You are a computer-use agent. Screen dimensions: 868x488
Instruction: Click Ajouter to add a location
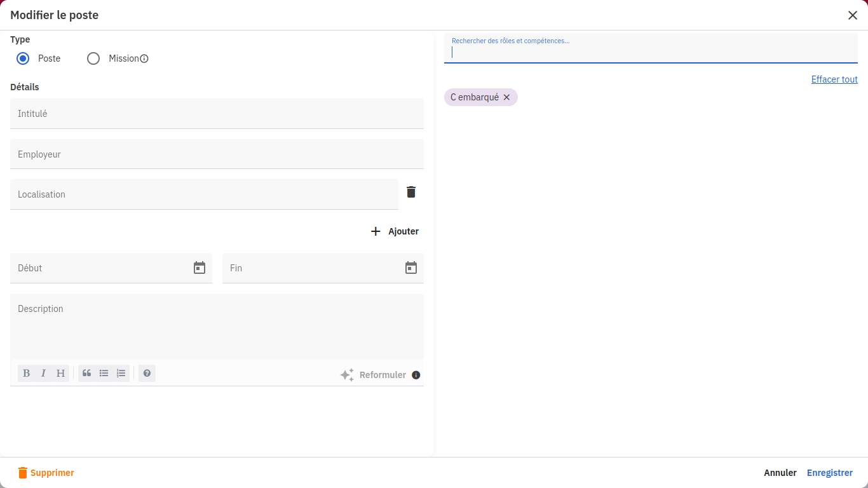tap(395, 231)
